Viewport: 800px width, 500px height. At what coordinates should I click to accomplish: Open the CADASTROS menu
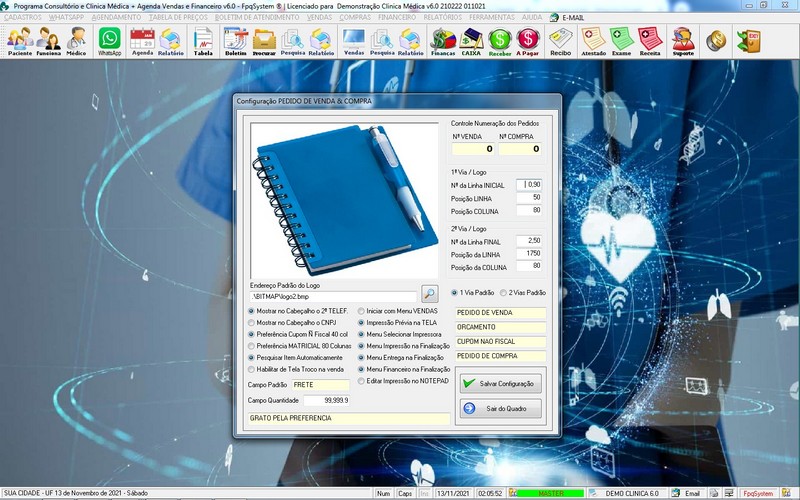click(x=22, y=17)
